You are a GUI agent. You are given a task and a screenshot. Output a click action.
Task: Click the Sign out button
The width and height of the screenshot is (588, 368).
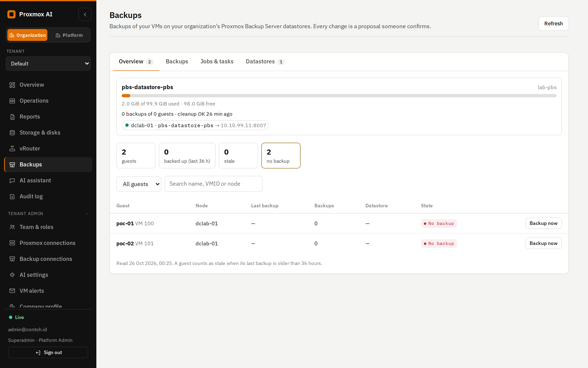click(48, 353)
